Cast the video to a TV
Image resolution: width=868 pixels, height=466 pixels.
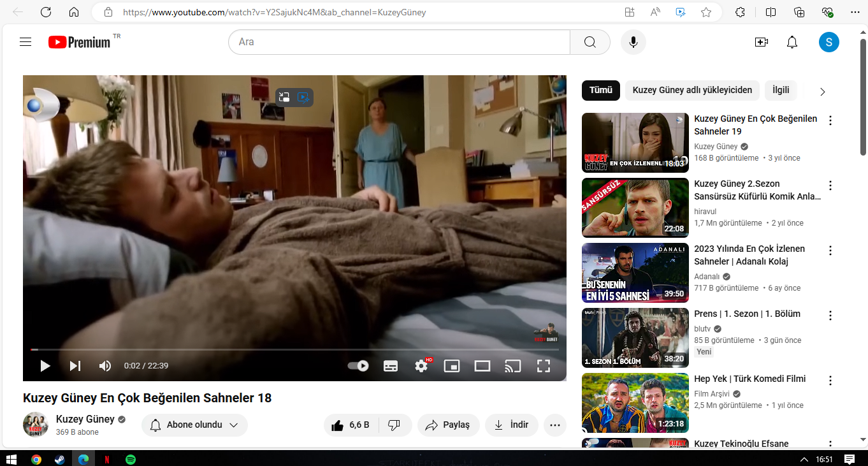513,366
